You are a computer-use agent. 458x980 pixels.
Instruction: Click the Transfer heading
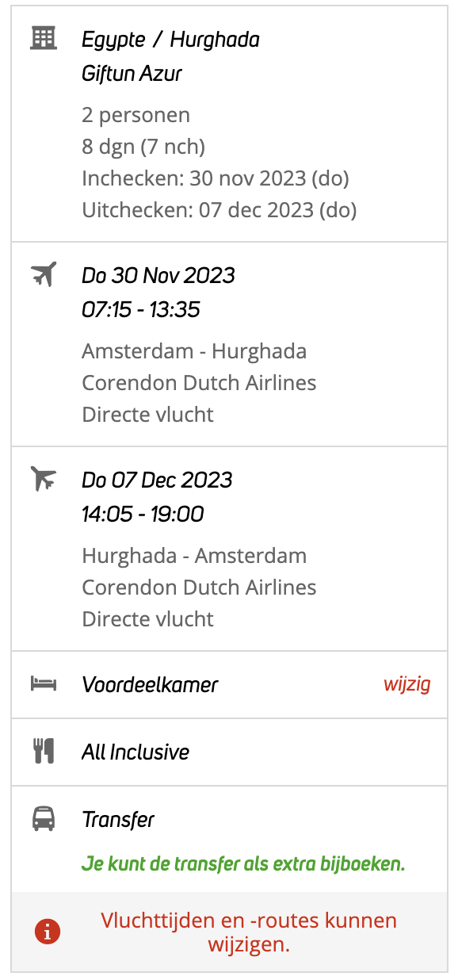tap(118, 819)
